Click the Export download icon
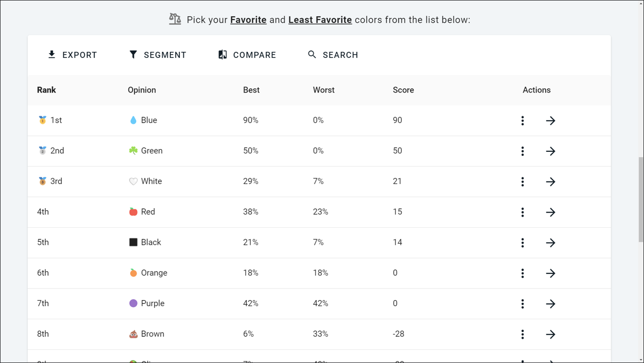Viewport: 644px width, 363px height. coord(52,54)
